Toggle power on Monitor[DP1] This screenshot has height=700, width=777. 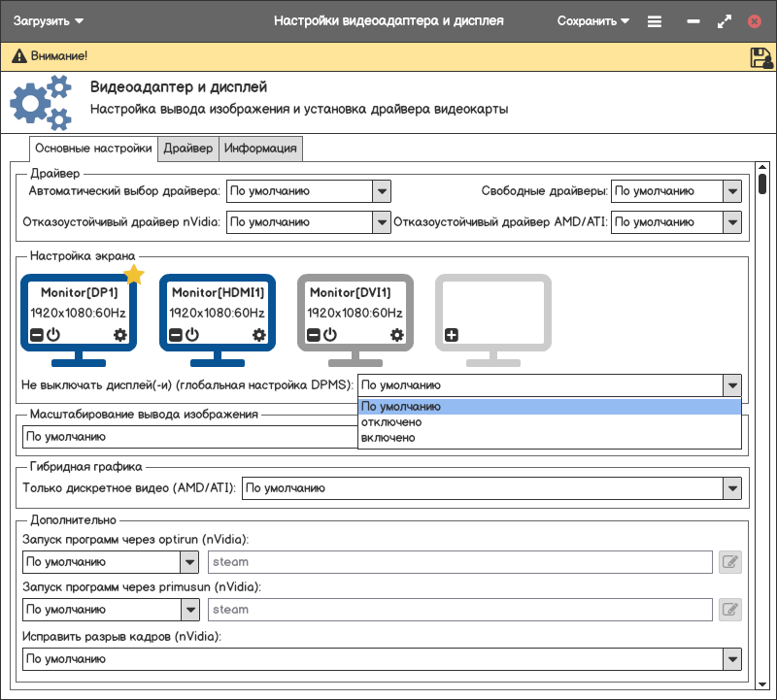(53, 335)
